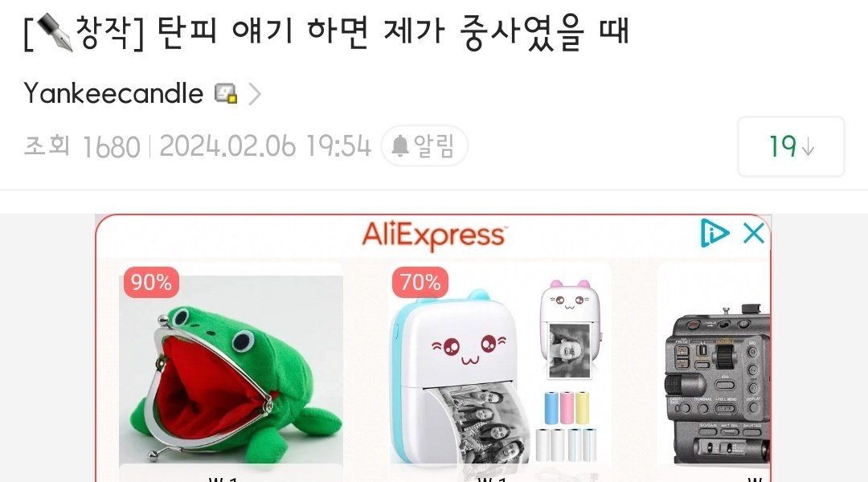
Task: Open the green frog coin purse product
Action: (231, 370)
